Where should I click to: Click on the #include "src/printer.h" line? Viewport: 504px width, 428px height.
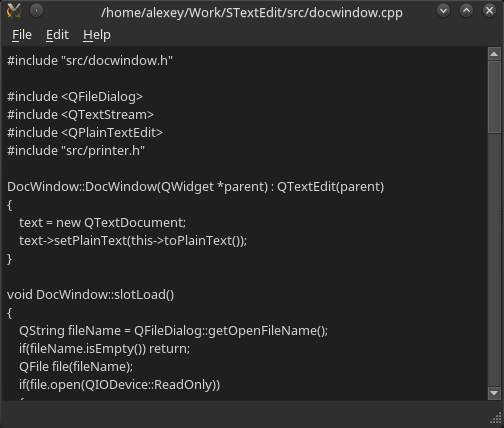pyautogui.click(x=76, y=151)
